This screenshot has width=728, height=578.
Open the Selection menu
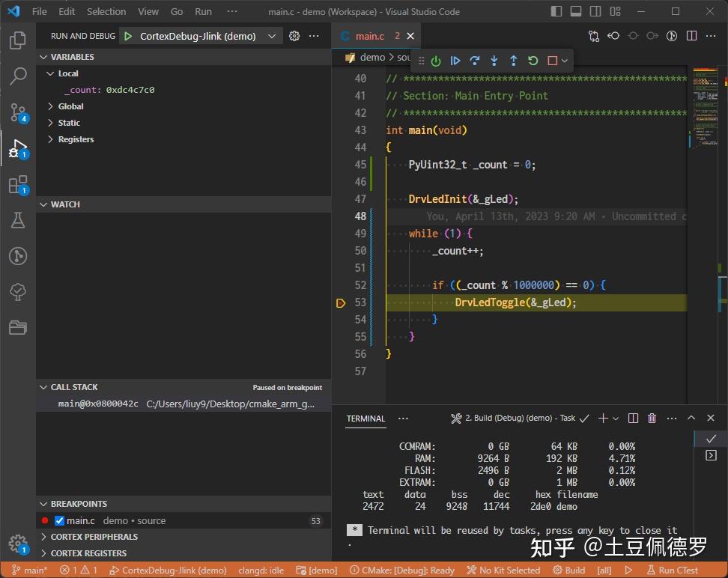[x=106, y=11]
